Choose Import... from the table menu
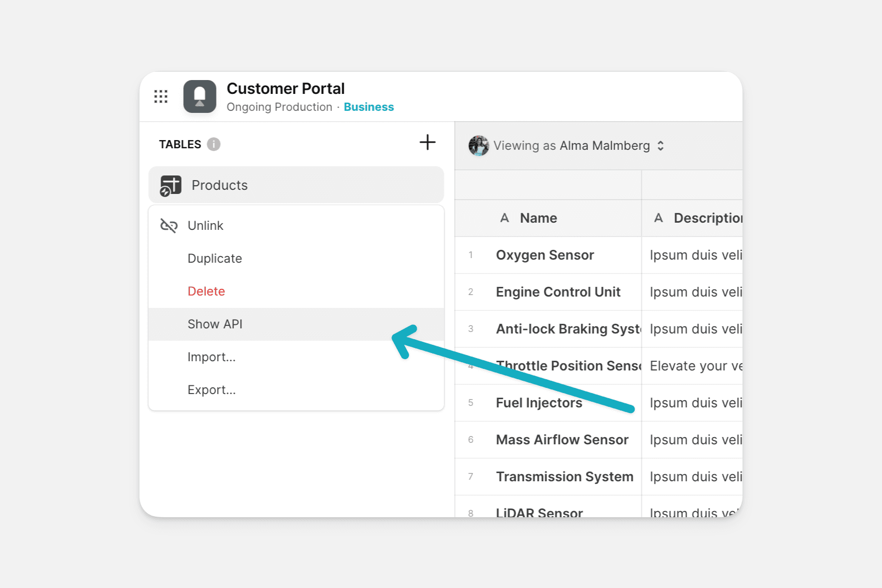Image resolution: width=882 pixels, height=588 pixels. click(x=211, y=357)
